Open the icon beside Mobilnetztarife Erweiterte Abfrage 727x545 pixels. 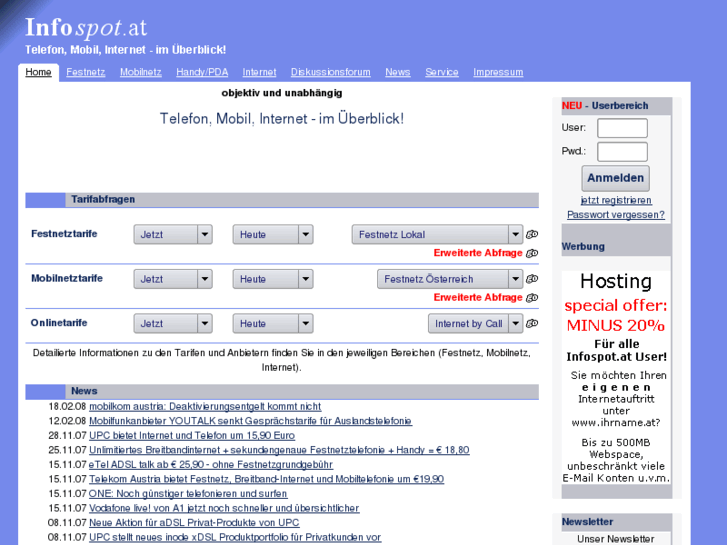click(532, 298)
